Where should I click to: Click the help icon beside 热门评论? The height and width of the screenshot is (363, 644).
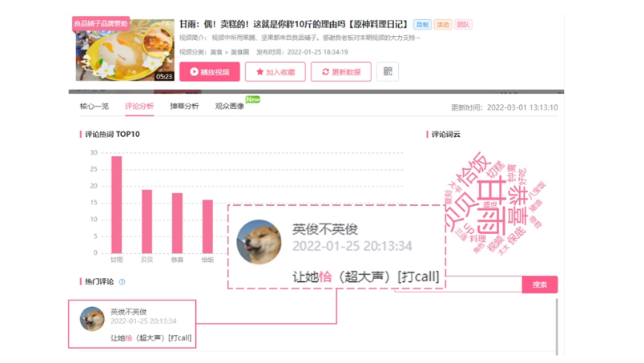pos(122,281)
